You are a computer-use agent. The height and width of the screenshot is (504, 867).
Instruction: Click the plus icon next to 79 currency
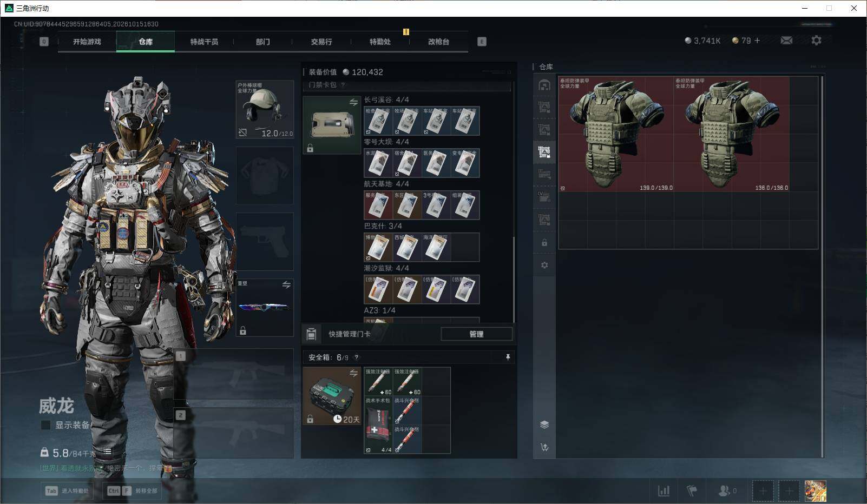[757, 41]
